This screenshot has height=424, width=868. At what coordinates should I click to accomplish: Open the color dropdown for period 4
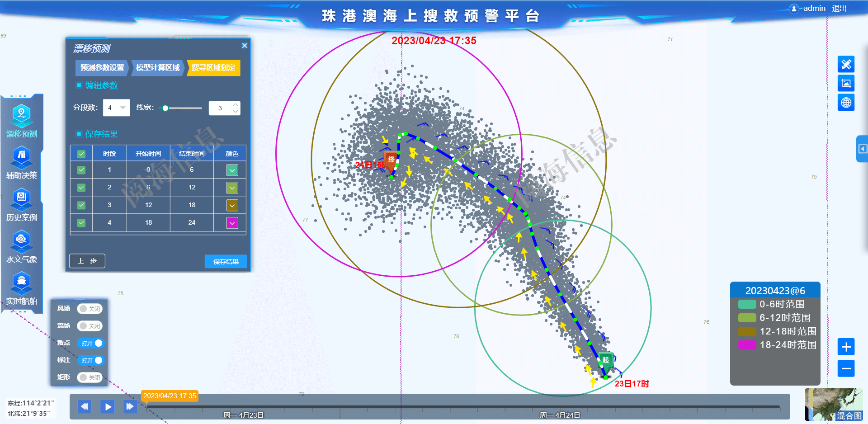[x=232, y=223]
